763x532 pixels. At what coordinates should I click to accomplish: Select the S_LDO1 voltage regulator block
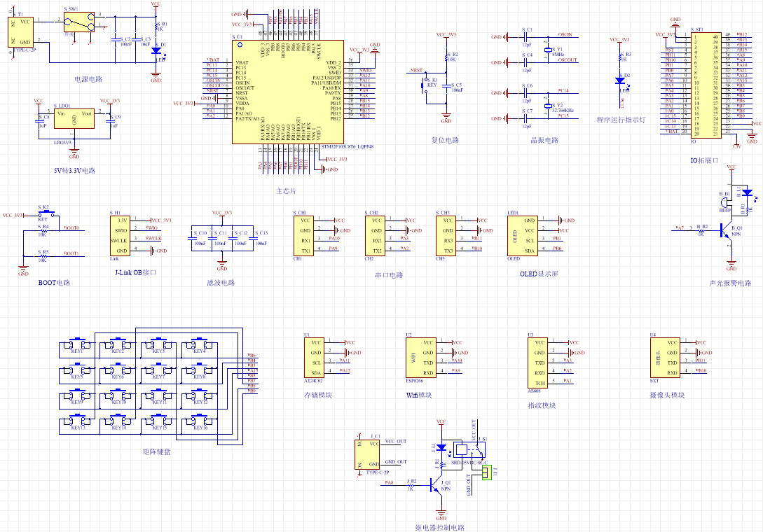click(x=74, y=119)
